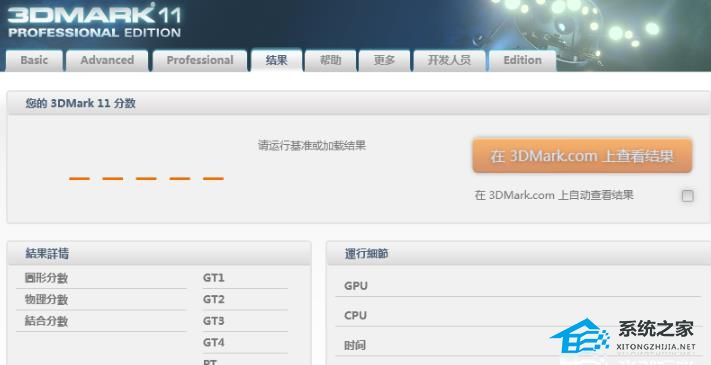Switch to the 开发人员 tab
711x365 pixels.
pyautogui.click(x=449, y=60)
